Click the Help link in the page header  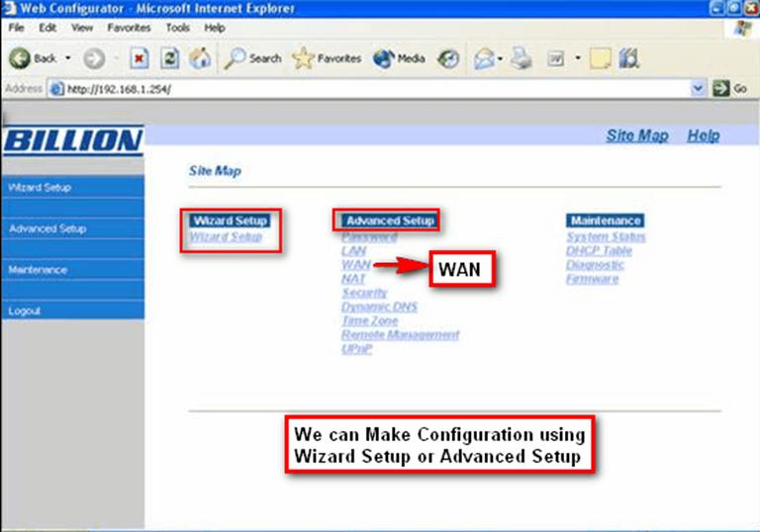pyautogui.click(x=703, y=135)
